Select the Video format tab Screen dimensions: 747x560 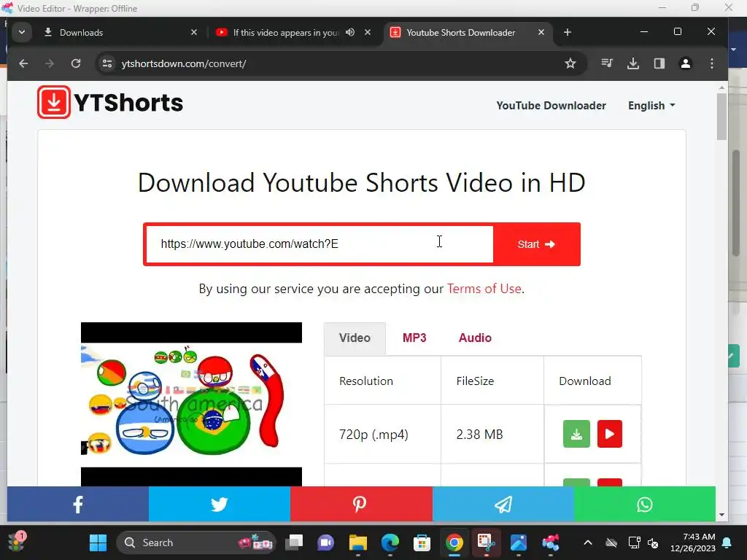355,338
